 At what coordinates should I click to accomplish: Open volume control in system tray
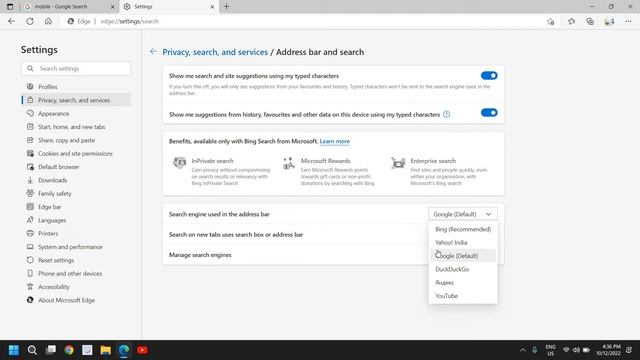576,350
